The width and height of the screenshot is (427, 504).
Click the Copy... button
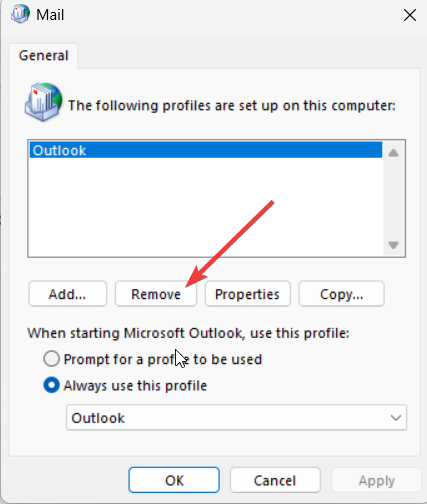342,294
